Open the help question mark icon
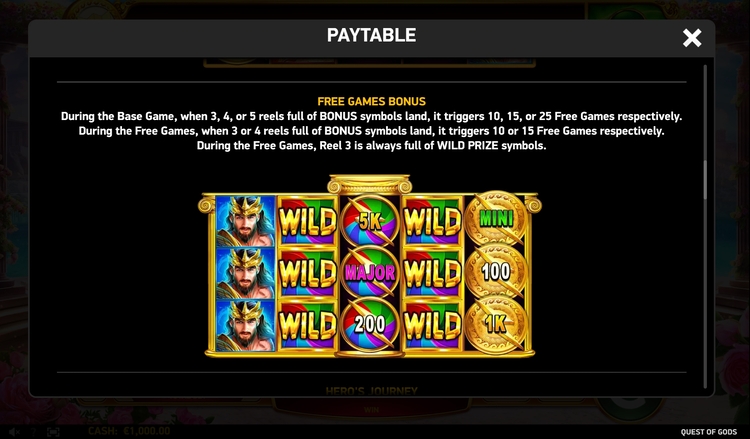The height and width of the screenshot is (439, 750). tap(34, 432)
